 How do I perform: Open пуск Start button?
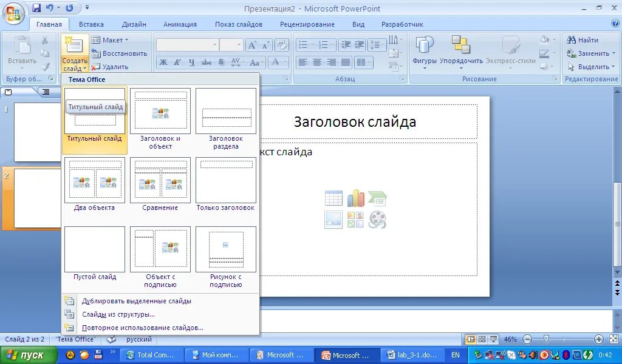[29, 356]
